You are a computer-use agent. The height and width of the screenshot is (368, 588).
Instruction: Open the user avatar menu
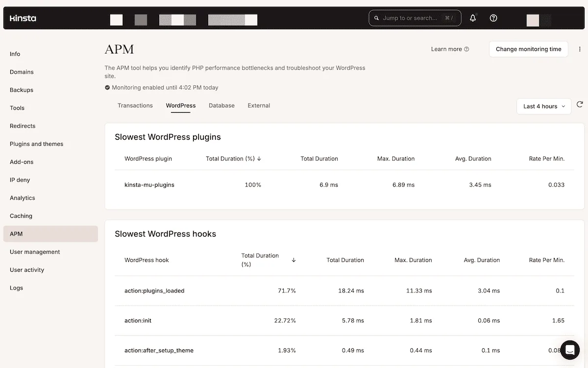tap(532, 20)
